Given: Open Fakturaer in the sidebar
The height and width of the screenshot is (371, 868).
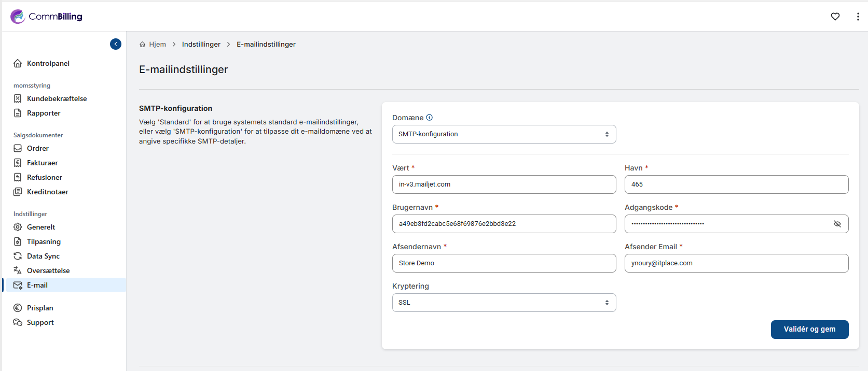Looking at the screenshot, I should click(x=42, y=163).
